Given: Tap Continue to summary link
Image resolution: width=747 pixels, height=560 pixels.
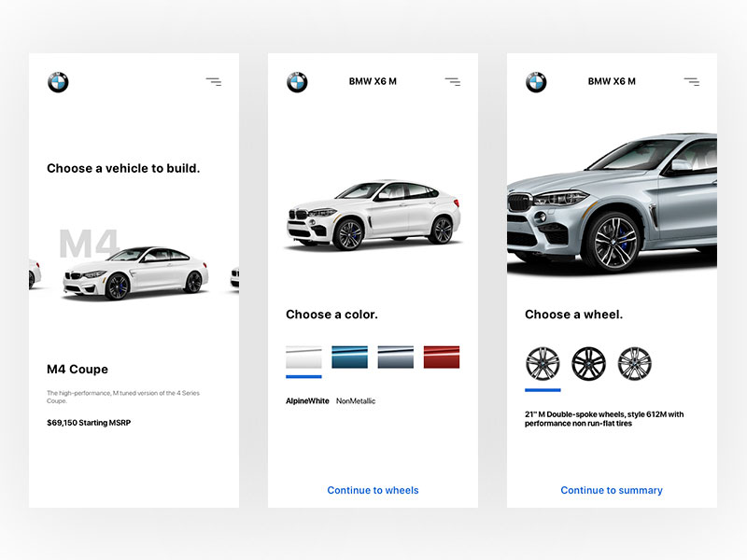Looking at the screenshot, I should tap(612, 490).
